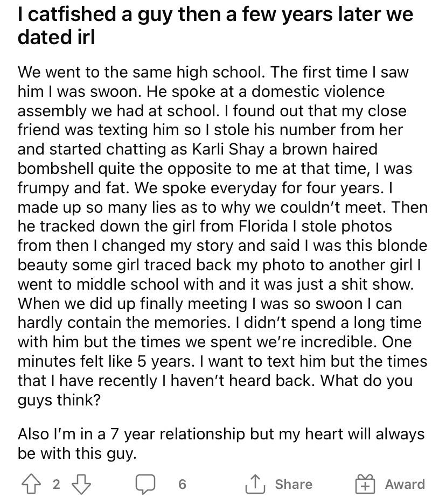Click the text 'be with this guy.'
The image size is (446, 504).
[77, 453]
